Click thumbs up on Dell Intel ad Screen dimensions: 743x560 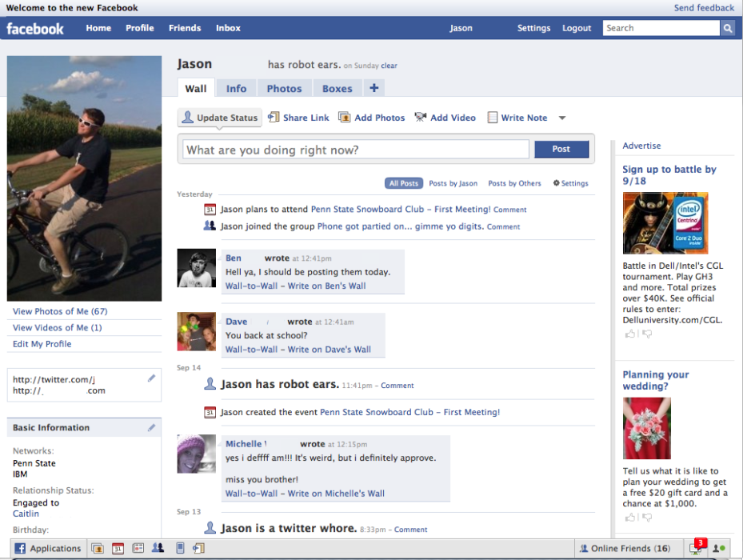coord(629,334)
